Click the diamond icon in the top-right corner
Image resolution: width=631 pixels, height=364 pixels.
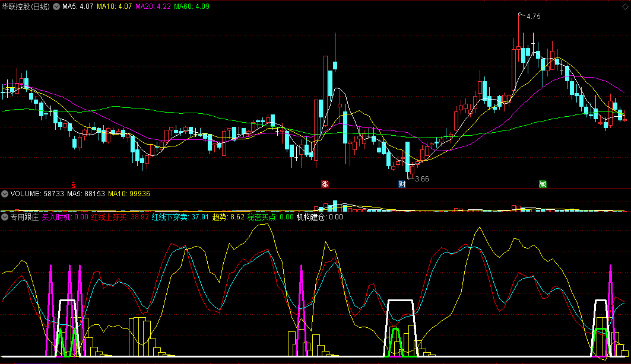(x=624, y=7)
